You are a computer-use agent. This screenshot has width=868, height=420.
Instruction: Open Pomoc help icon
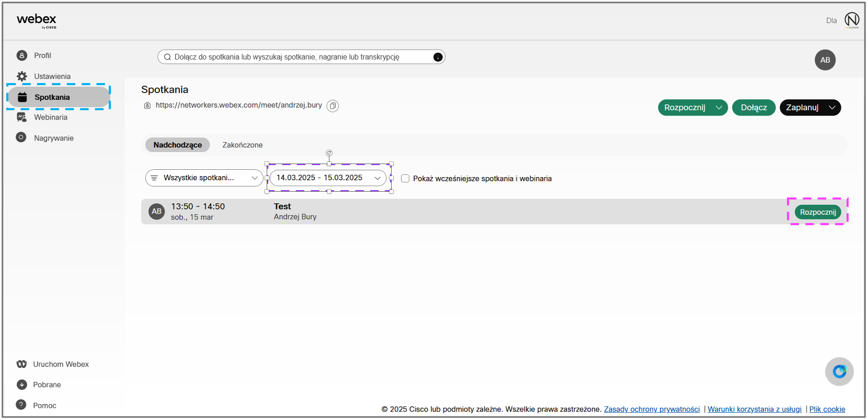[x=21, y=405]
